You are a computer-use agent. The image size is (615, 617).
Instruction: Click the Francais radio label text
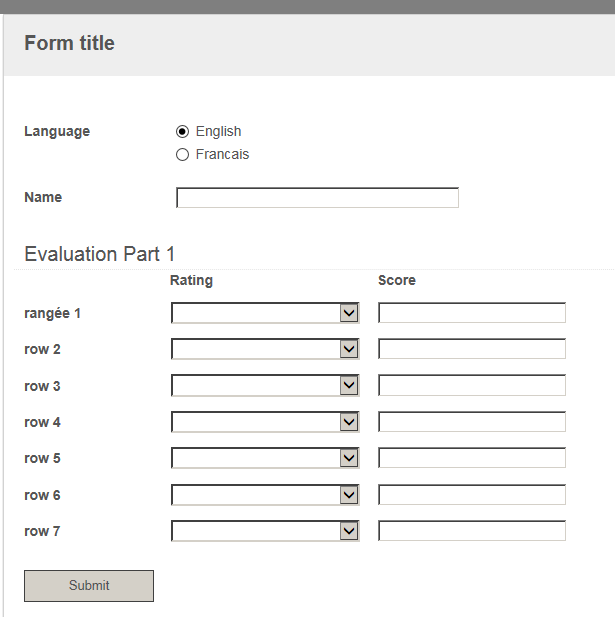pos(222,154)
